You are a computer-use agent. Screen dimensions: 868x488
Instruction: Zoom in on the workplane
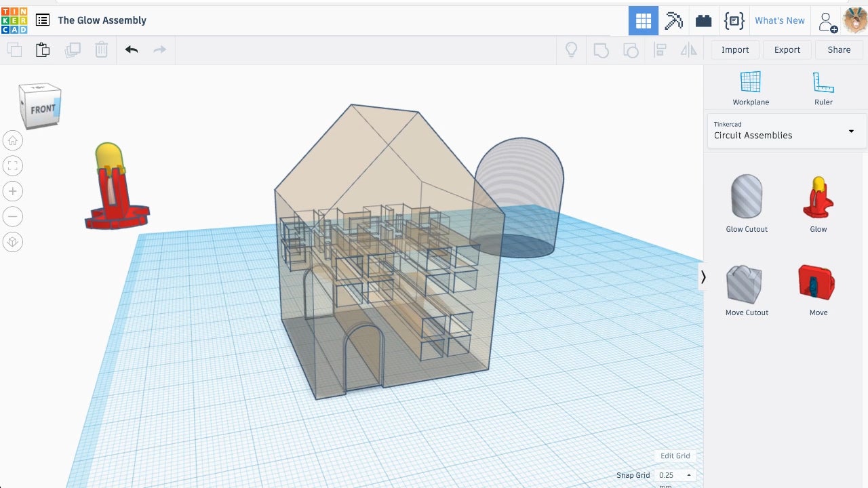13,191
